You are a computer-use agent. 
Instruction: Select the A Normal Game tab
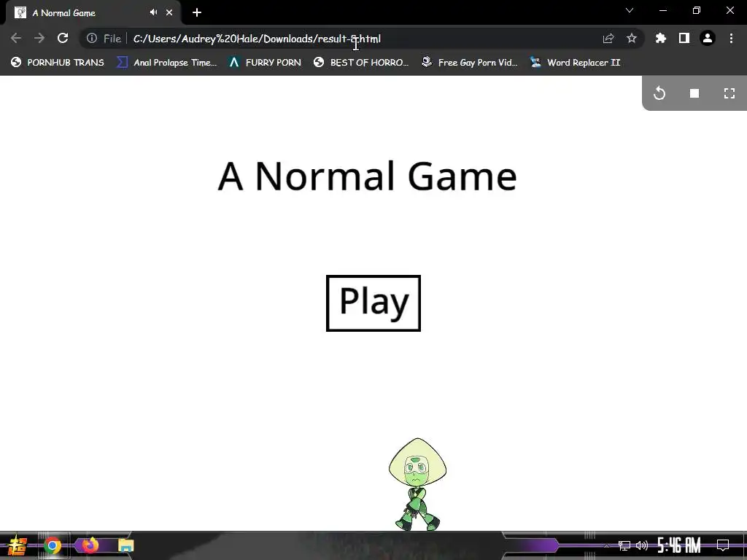click(93, 12)
